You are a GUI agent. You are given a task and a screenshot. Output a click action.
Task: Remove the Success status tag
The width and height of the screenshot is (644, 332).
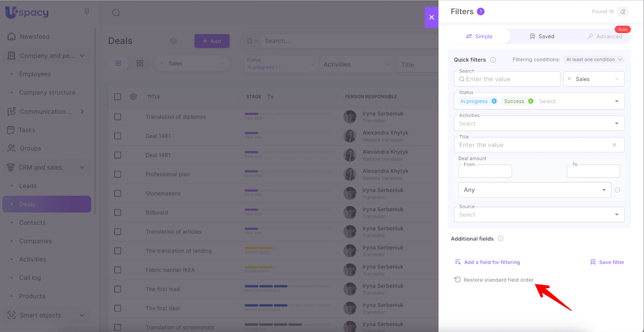(x=530, y=101)
